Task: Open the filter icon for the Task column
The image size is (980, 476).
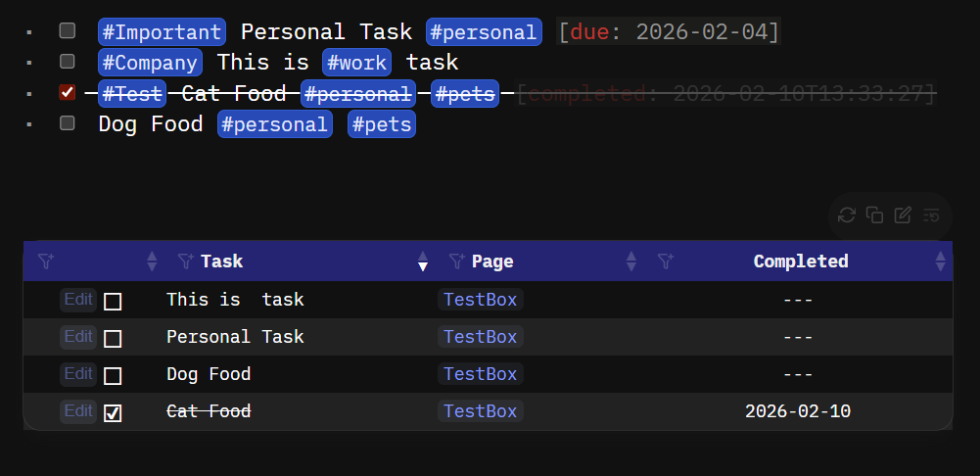Action: (185, 262)
